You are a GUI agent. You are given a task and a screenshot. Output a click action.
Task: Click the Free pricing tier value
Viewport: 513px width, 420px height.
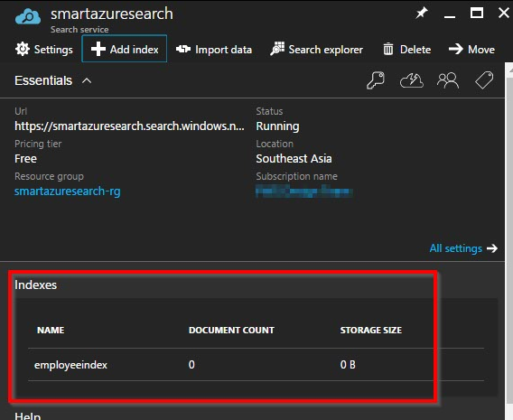click(25, 159)
